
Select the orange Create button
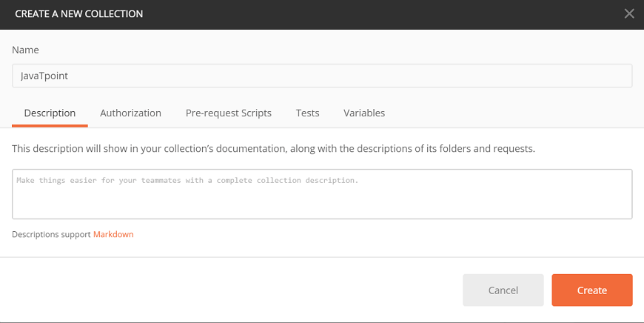[x=592, y=290]
